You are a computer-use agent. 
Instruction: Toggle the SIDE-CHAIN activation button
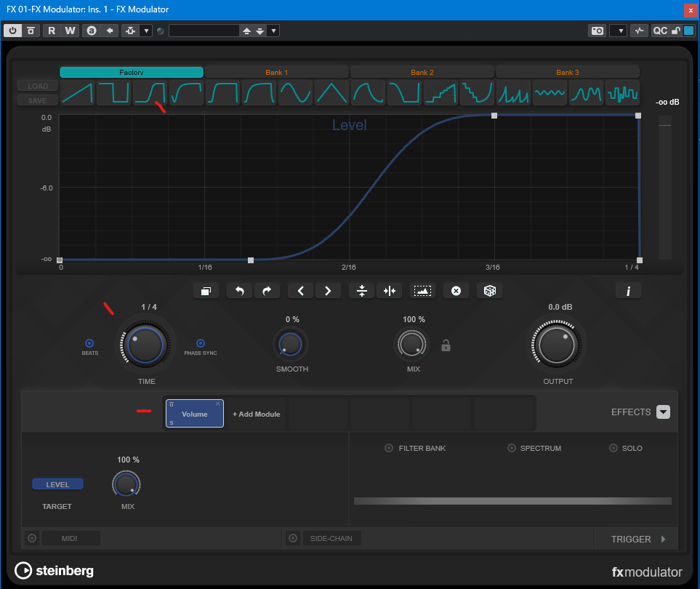[293, 538]
